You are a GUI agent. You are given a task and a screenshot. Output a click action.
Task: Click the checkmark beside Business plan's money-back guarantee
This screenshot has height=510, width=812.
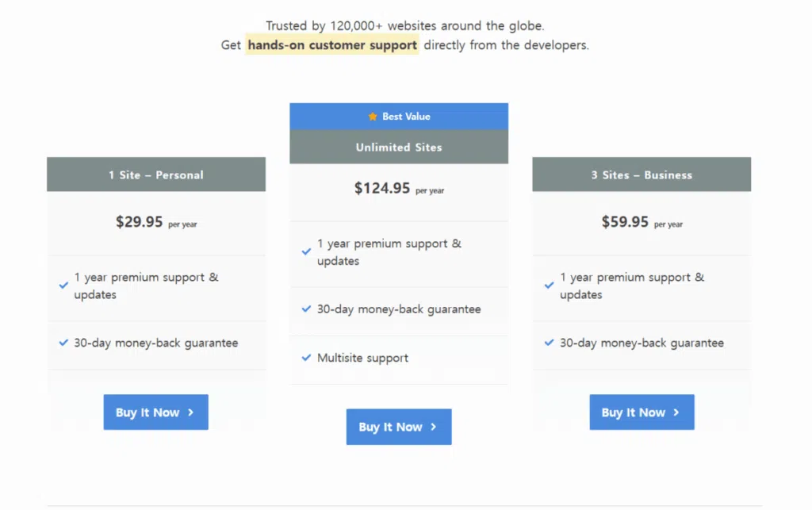[549, 343]
